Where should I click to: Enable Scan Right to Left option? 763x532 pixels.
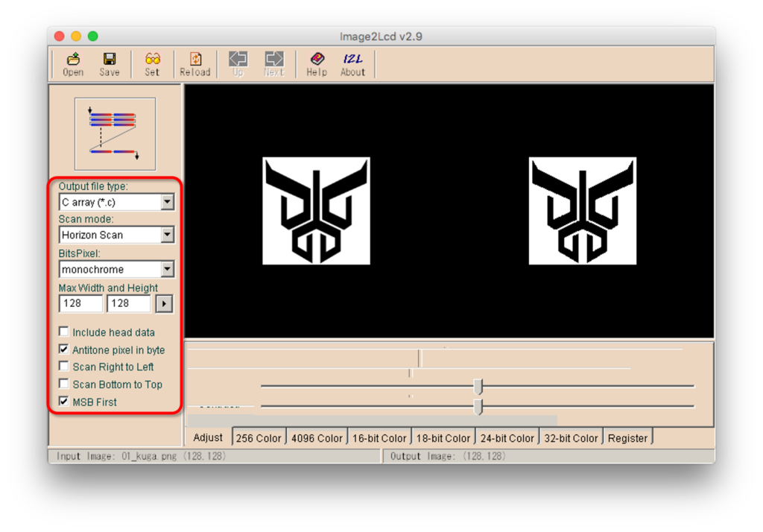click(x=65, y=367)
